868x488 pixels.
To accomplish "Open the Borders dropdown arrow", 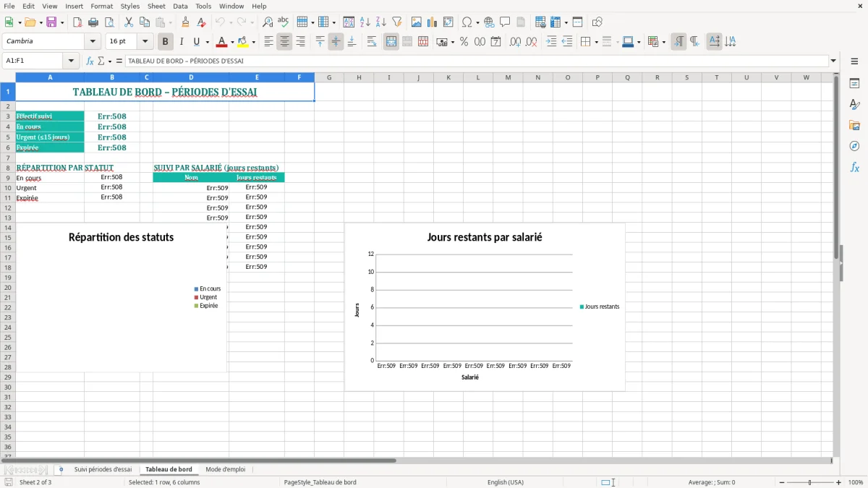I will tap(595, 42).
